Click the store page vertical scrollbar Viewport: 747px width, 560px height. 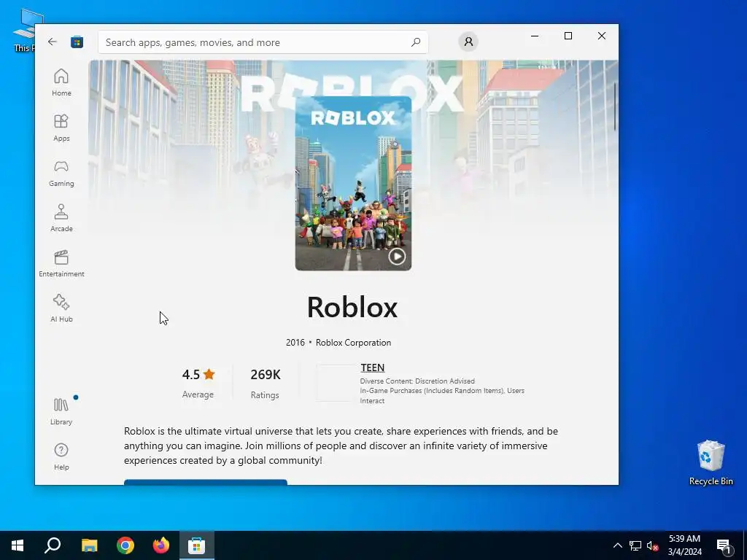pos(615,106)
